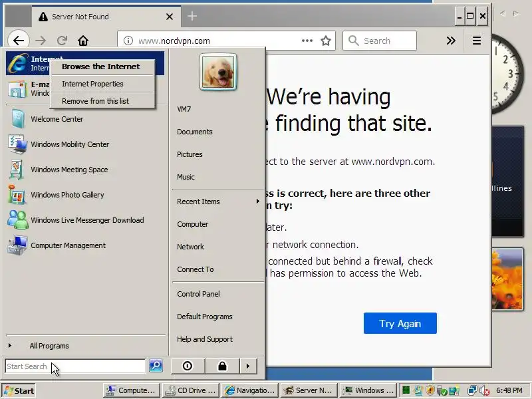Screen dimensions: 532x399
Task: Switch to Navigatio... taskbar window
Action: (250, 390)
